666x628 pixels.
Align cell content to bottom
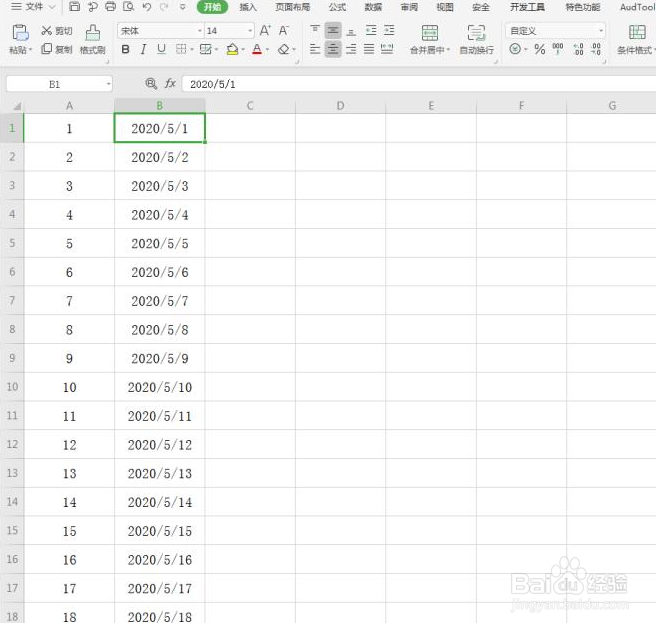[351, 31]
